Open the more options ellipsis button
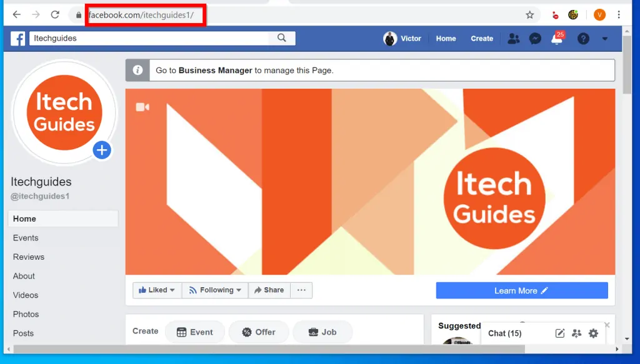 [301, 290]
